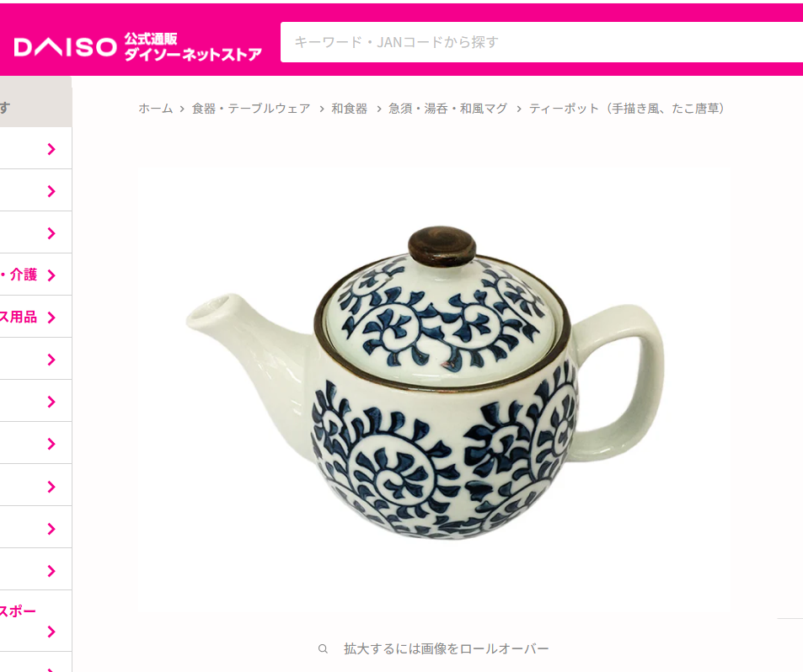The height and width of the screenshot is (672, 803).
Task: Click the chevron just above the スポー row
Action: pos(51,571)
